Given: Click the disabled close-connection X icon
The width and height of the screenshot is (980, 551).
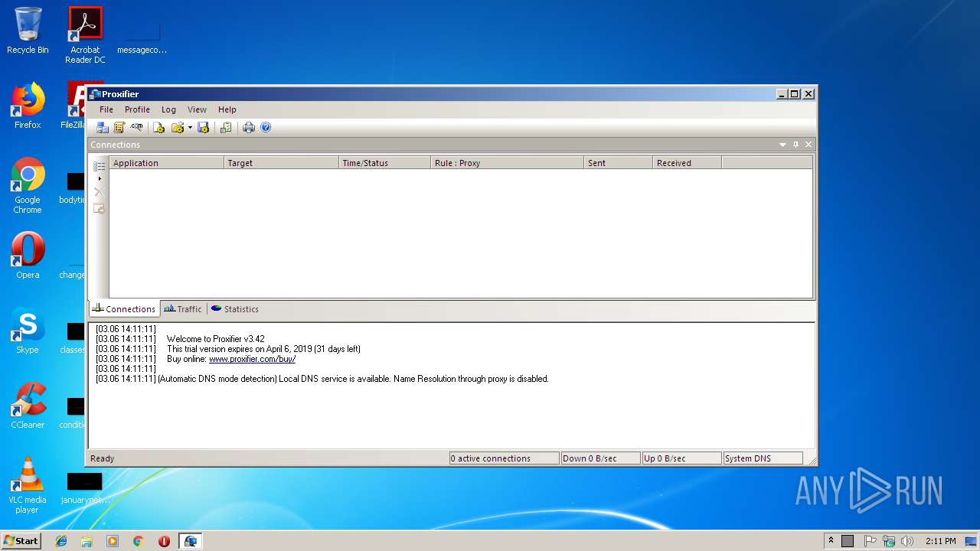Looking at the screenshot, I should point(99,192).
